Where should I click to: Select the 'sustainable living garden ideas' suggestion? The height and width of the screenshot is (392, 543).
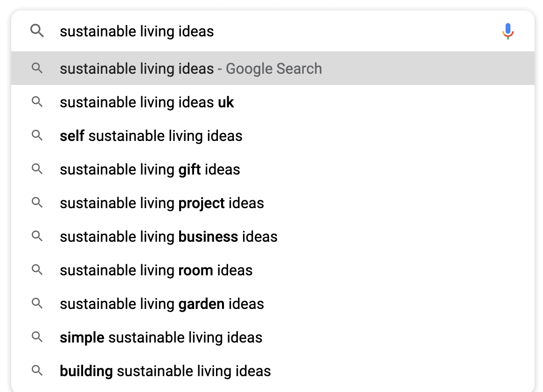(x=162, y=304)
